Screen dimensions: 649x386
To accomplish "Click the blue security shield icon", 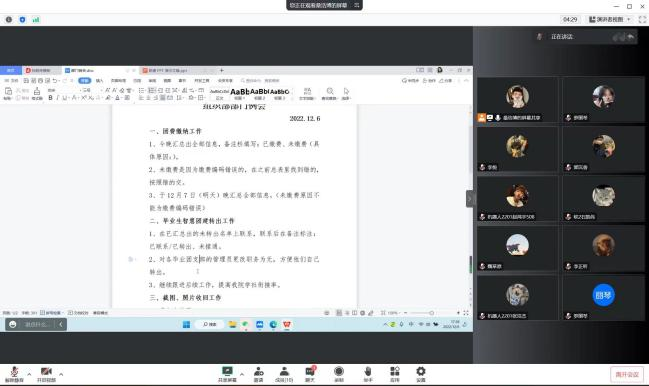I will [x=22, y=19].
